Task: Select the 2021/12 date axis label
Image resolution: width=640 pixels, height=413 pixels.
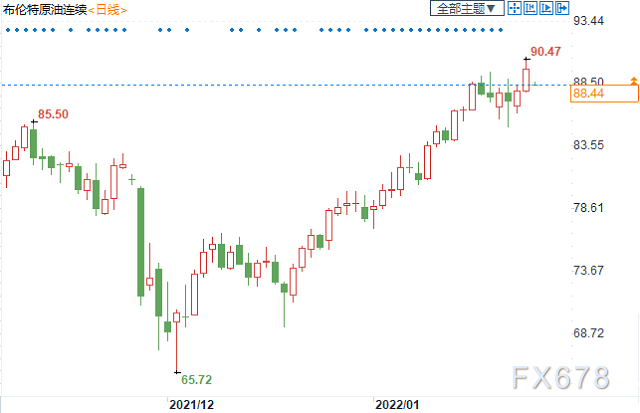Action: tap(192, 405)
